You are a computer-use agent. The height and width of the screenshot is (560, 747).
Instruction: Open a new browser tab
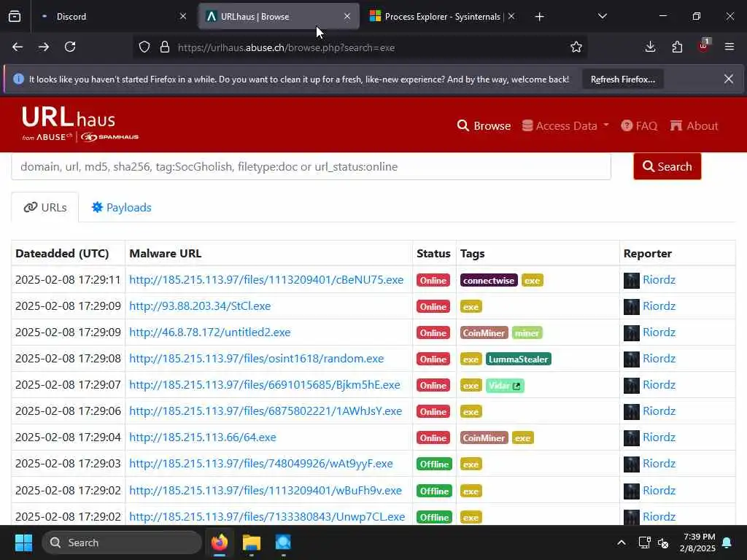[x=539, y=17]
